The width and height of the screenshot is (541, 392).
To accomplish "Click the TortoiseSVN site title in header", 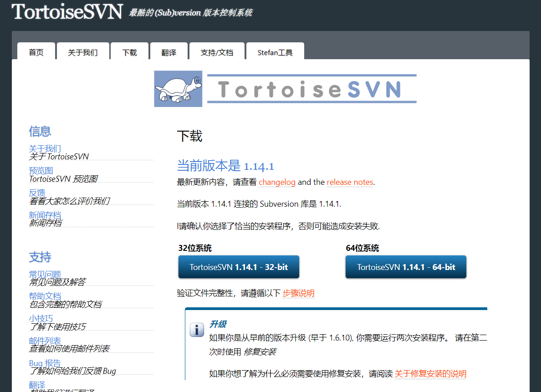I will click(x=67, y=11).
